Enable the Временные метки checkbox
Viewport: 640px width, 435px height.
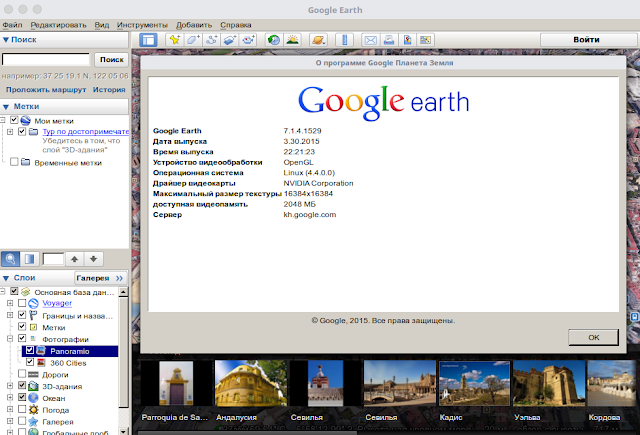coord(14,162)
